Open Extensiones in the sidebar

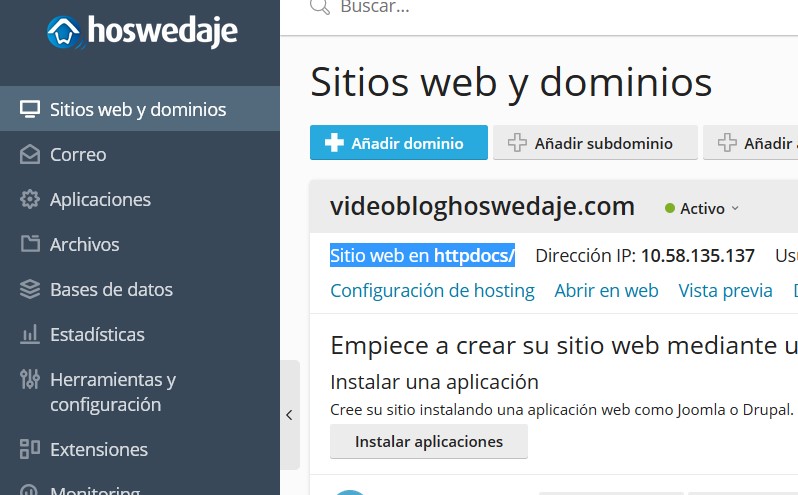coord(139,449)
